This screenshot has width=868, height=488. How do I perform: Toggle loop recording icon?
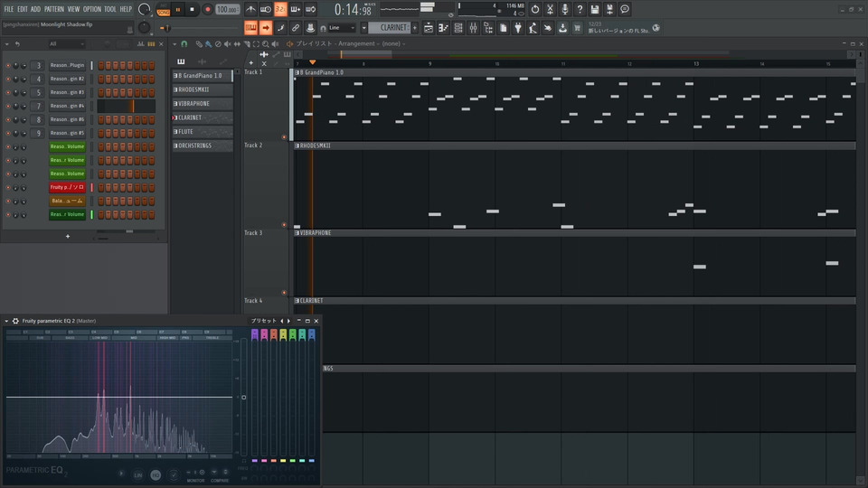[x=310, y=9]
